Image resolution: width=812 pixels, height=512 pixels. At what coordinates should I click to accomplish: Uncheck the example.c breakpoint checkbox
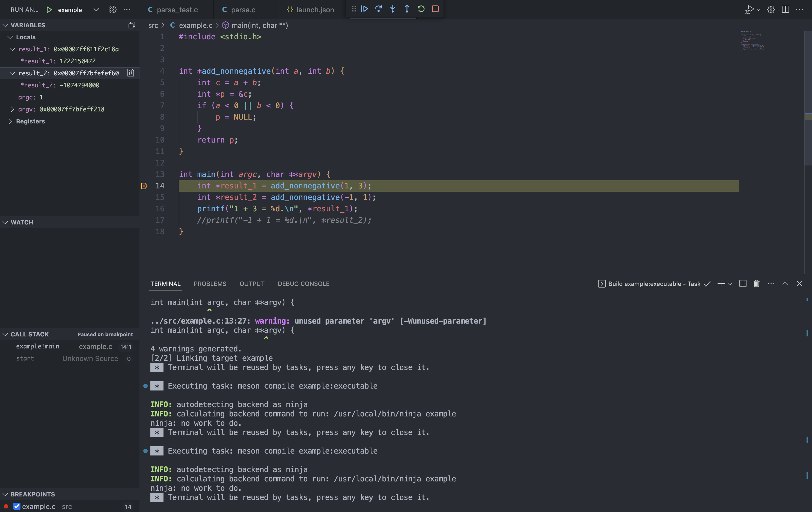pos(17,506)
